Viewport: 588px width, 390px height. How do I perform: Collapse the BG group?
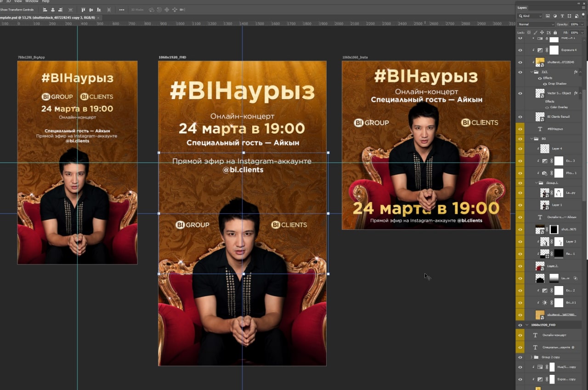pyautogui.click(x=532, y=138)
